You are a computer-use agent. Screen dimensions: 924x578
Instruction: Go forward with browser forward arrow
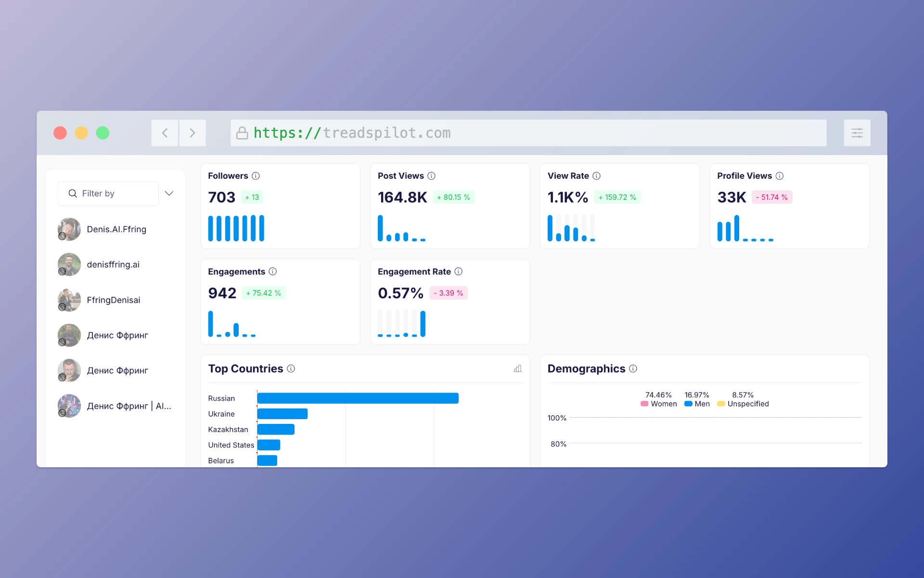click(x=192, y=133)
